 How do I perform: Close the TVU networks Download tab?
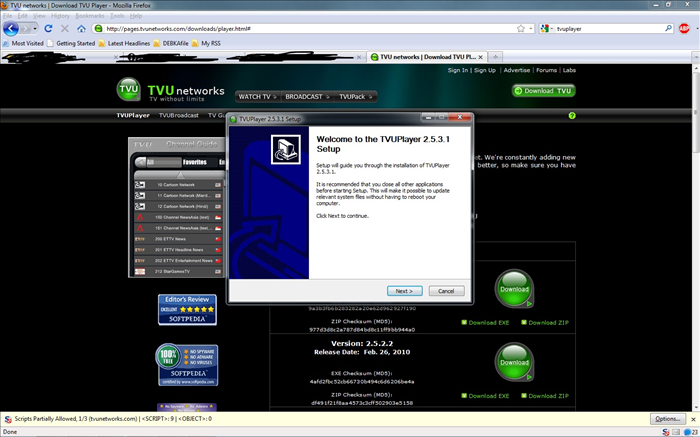click(x=480, y=57)
